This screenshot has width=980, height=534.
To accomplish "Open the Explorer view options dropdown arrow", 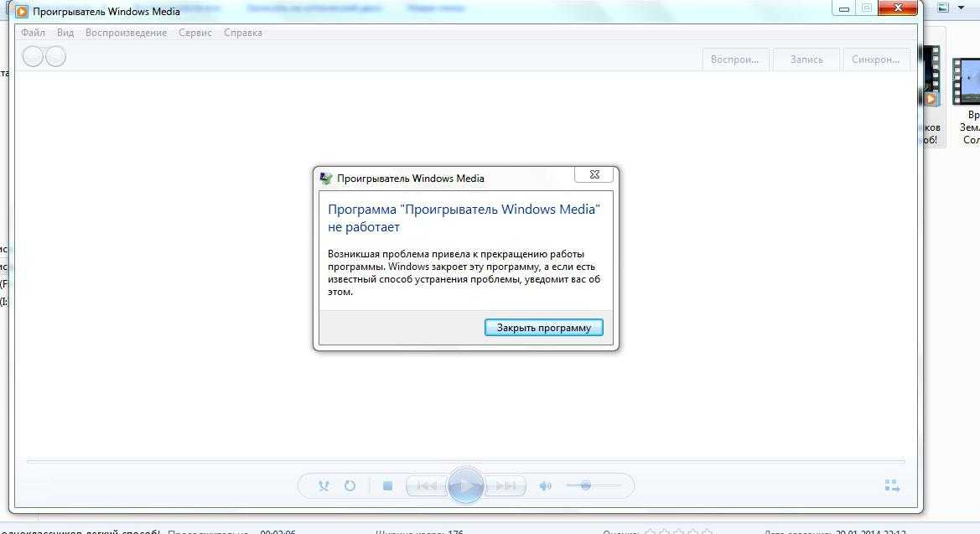I will tap(962, 8).
